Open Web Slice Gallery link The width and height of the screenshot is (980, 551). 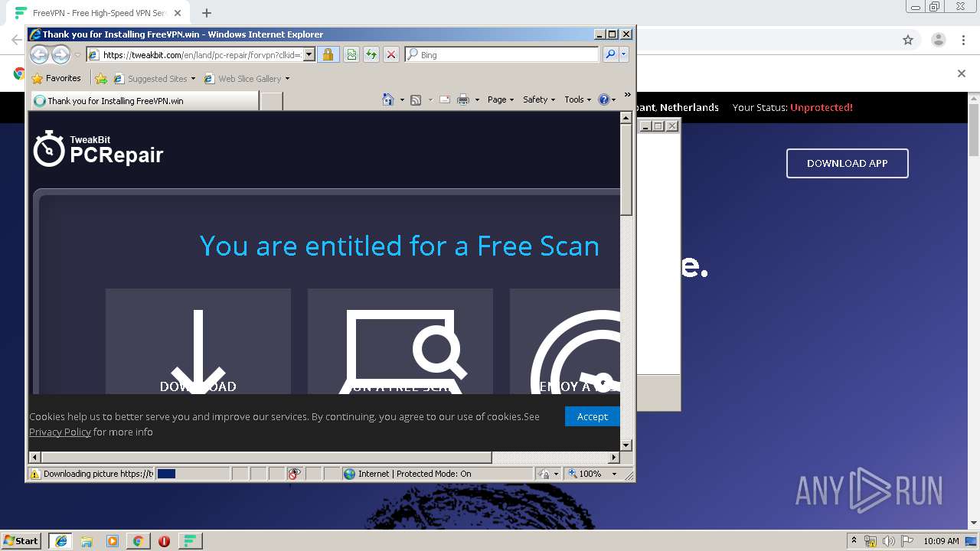(243, 78)
